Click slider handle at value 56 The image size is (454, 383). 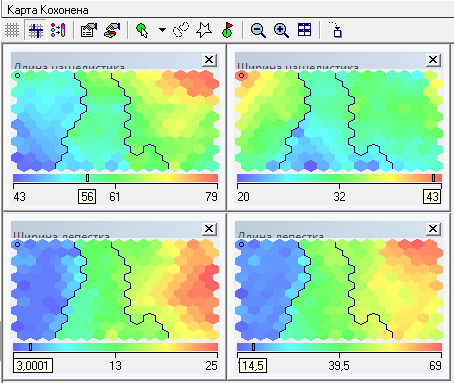click(87, 178)
